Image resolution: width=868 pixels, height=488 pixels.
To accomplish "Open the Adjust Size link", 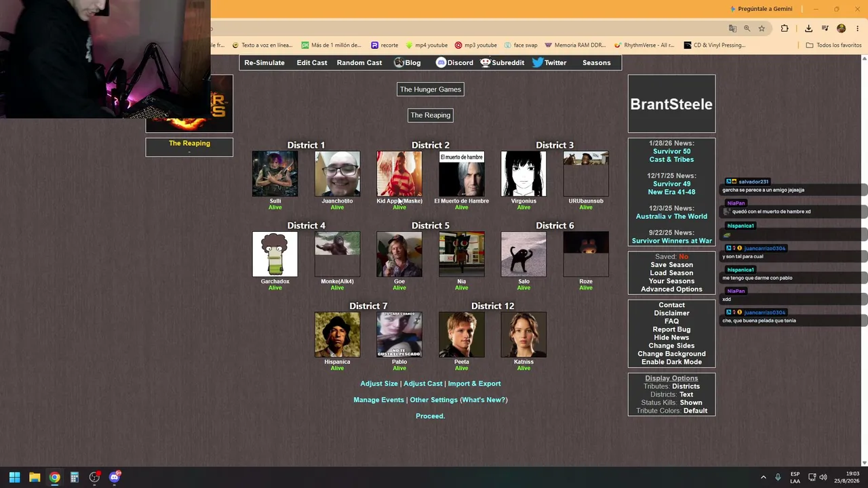I will pos(379,384).
